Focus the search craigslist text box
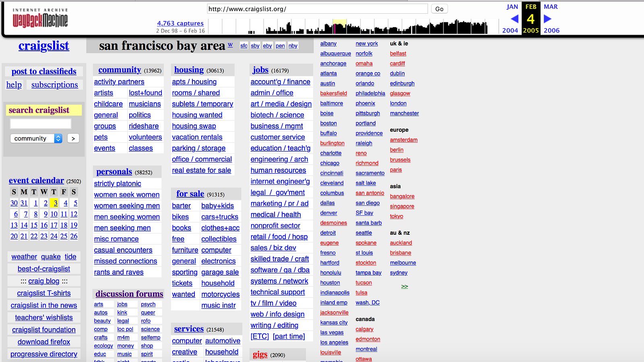The width and height of the screenshot is (644, 362). (41, 124)
